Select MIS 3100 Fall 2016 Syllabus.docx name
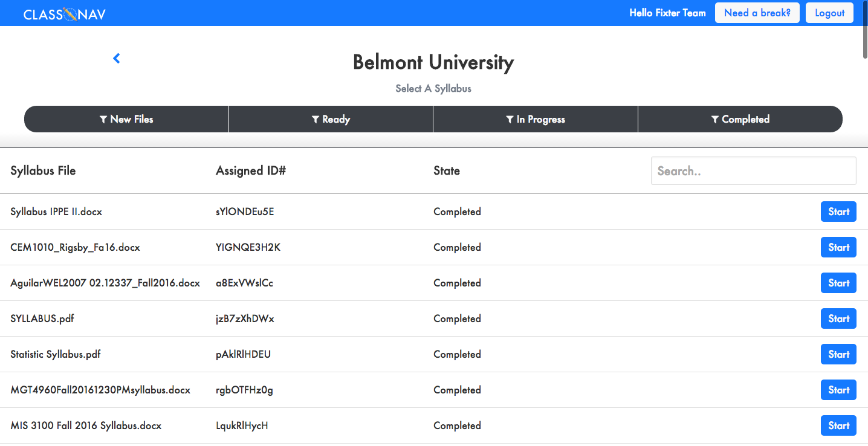 click(x=86, y=425)
